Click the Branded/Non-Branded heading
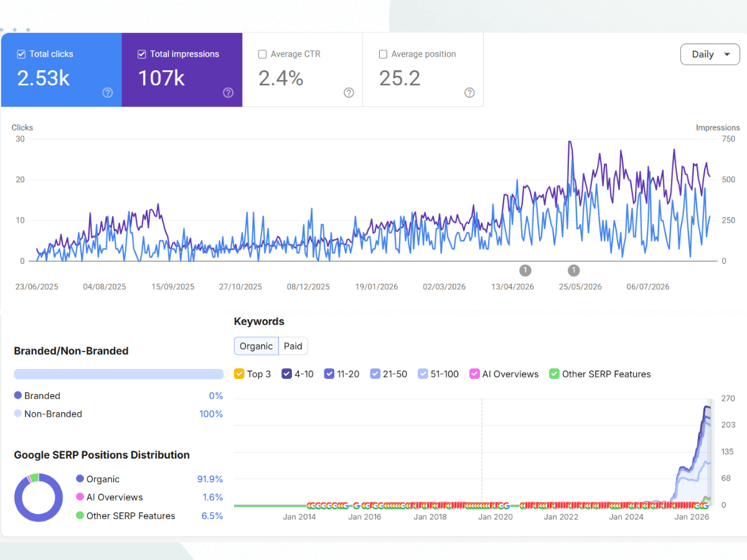The width and height of the screenshot is (747, 560). coord(71,351)
